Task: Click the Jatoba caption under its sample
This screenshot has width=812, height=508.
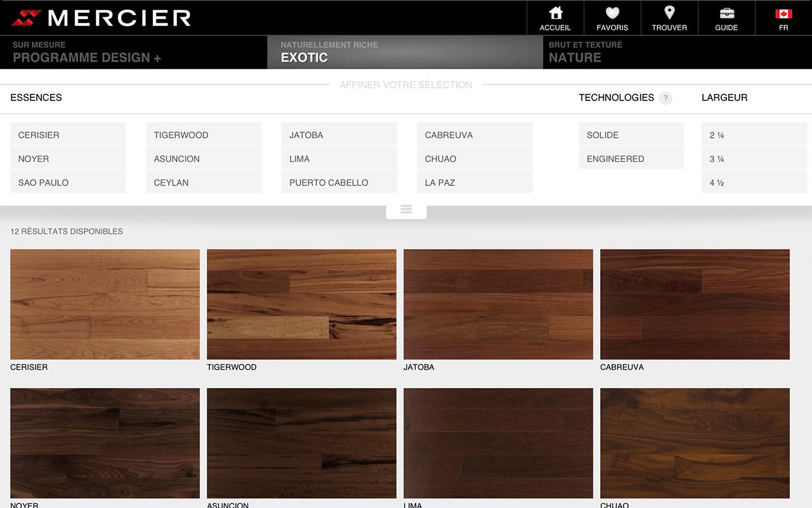Action: coord(419,367)
